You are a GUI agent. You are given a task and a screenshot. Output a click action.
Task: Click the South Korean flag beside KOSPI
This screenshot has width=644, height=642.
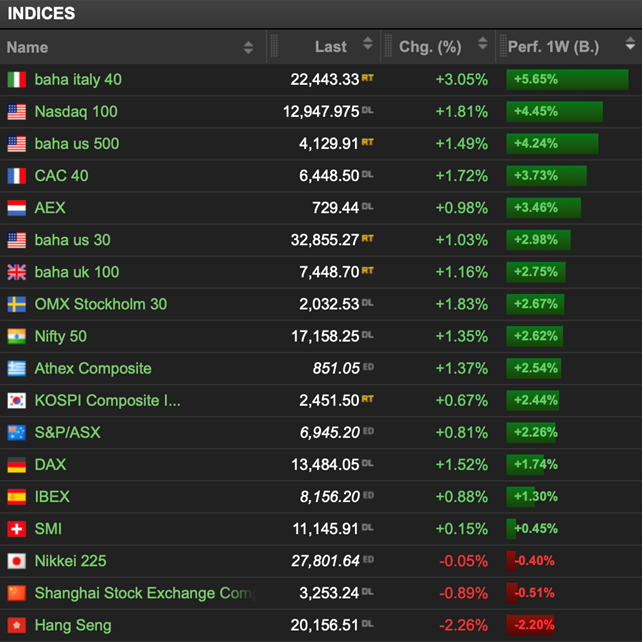click(16, 400)
